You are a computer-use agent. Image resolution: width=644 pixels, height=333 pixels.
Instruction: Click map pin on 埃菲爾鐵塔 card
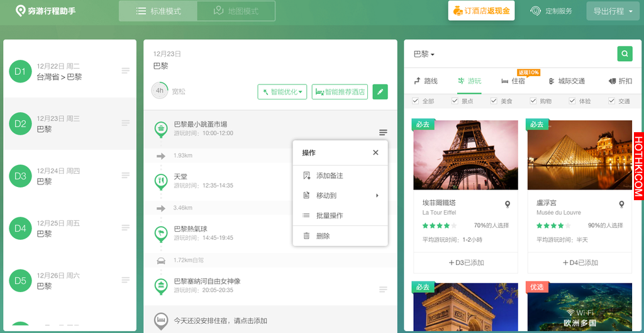(x=508, y=205)
